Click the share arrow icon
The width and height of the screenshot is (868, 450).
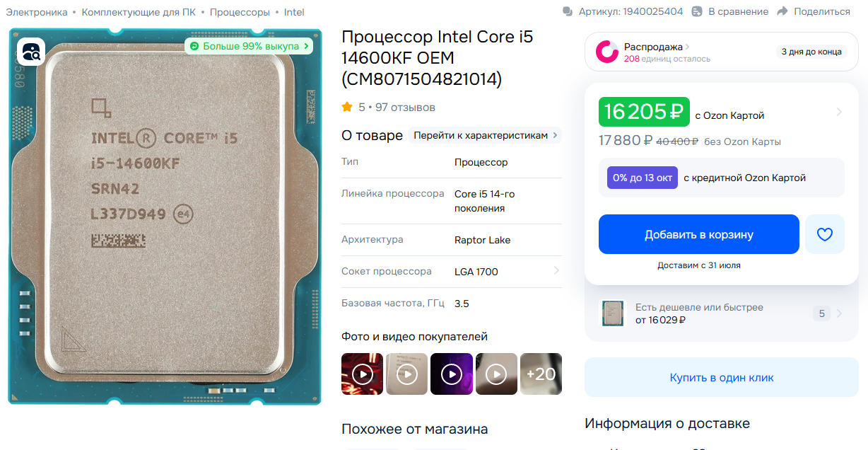782,11
